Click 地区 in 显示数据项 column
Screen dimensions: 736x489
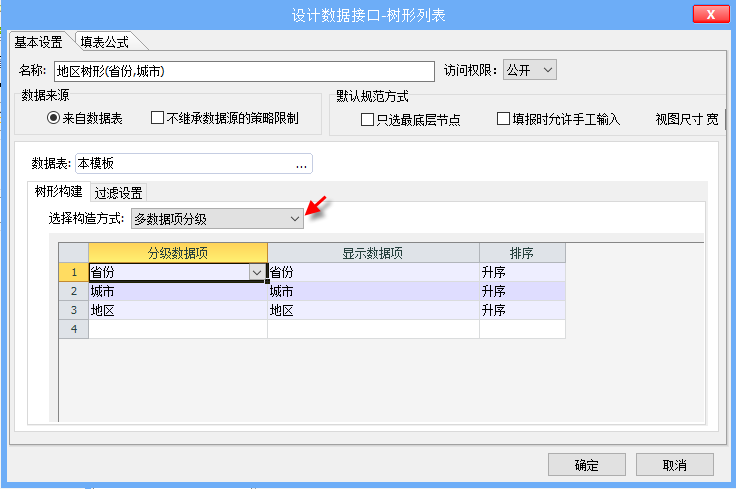coord(374,310)
